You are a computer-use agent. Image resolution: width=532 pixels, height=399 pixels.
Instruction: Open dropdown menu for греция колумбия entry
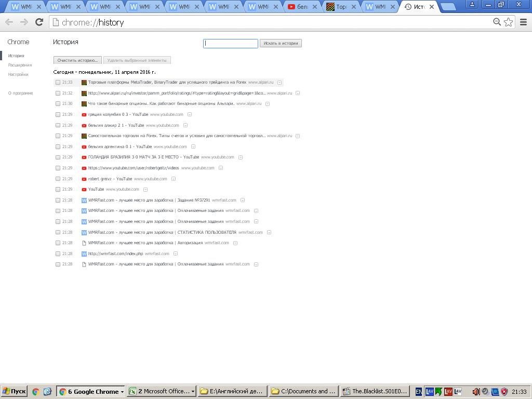pyautogui.click(x=190, y=114)
